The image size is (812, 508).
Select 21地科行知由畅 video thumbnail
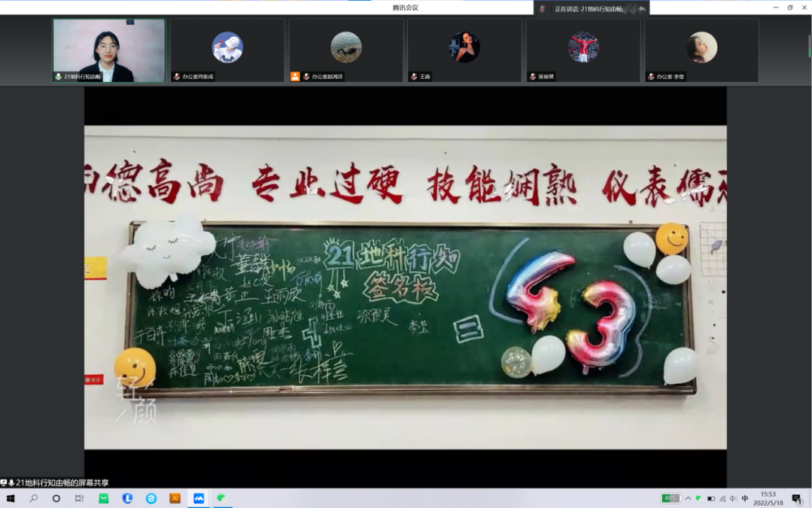(109, 50)
